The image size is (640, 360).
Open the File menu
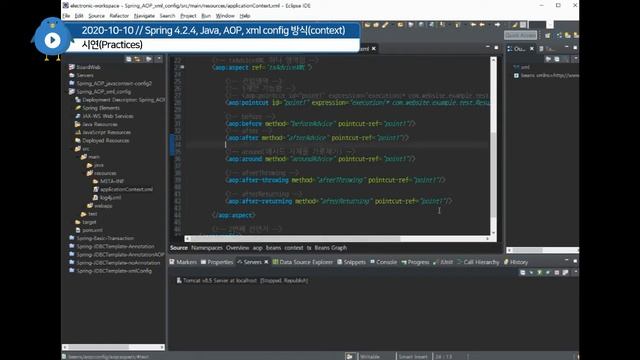click(66, 16)
